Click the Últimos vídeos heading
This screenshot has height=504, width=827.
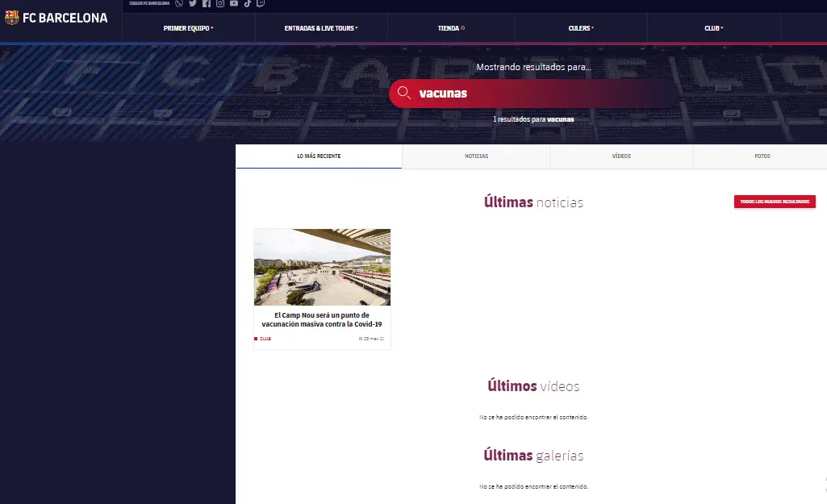point(533,386)
